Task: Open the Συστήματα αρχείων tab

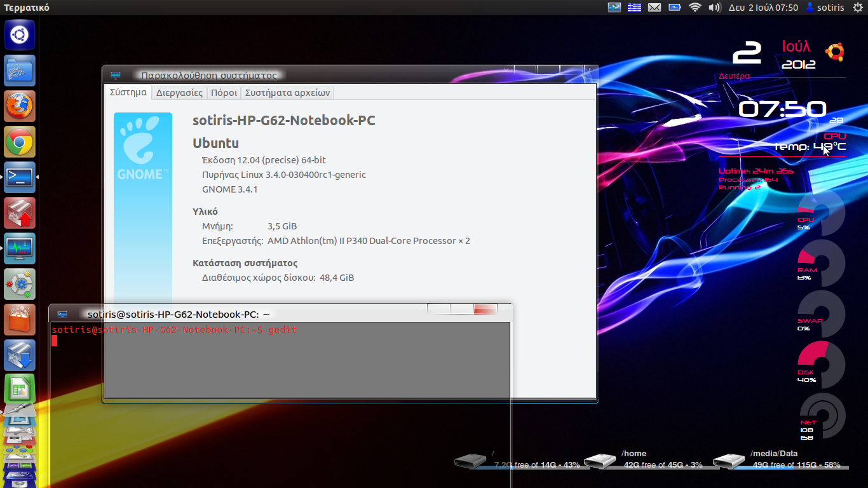Action: point(288,93)
